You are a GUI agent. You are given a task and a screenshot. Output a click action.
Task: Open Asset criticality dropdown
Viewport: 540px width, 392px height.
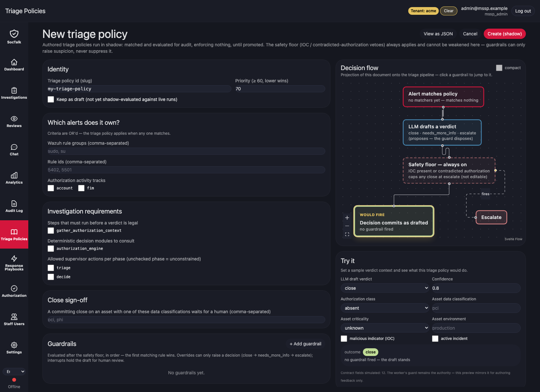point(385,328)
